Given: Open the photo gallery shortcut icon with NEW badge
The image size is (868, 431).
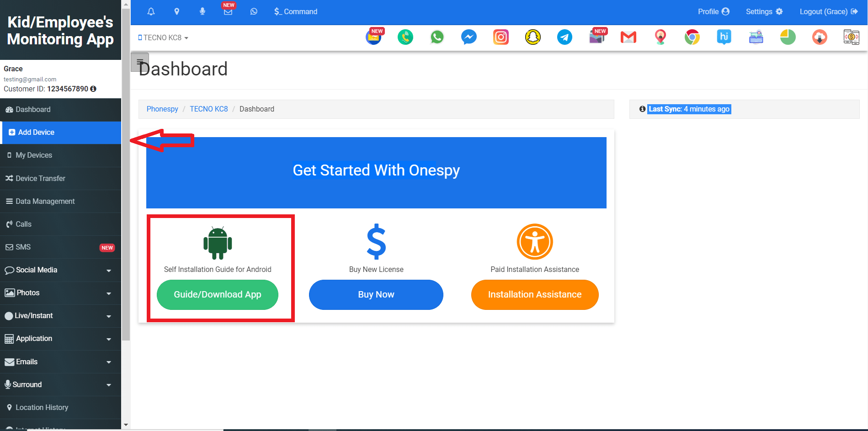Looking at the screenshot, I should pyautogui.click(x=597, y=37).
